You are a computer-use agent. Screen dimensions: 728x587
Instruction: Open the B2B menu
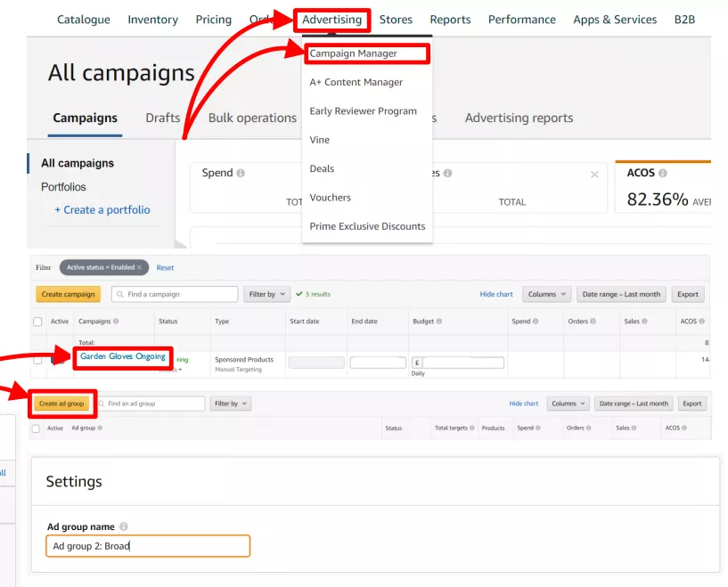point(685,20)
